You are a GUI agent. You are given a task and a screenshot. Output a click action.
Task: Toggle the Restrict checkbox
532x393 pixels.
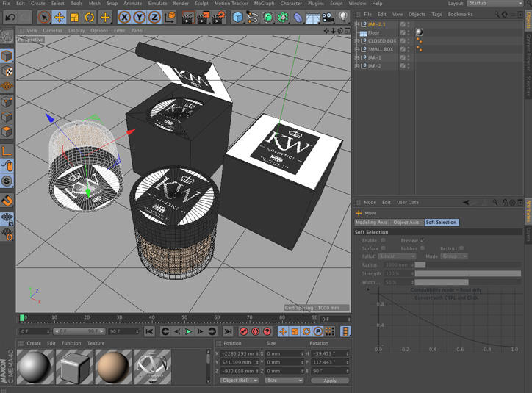coord(461,248)
